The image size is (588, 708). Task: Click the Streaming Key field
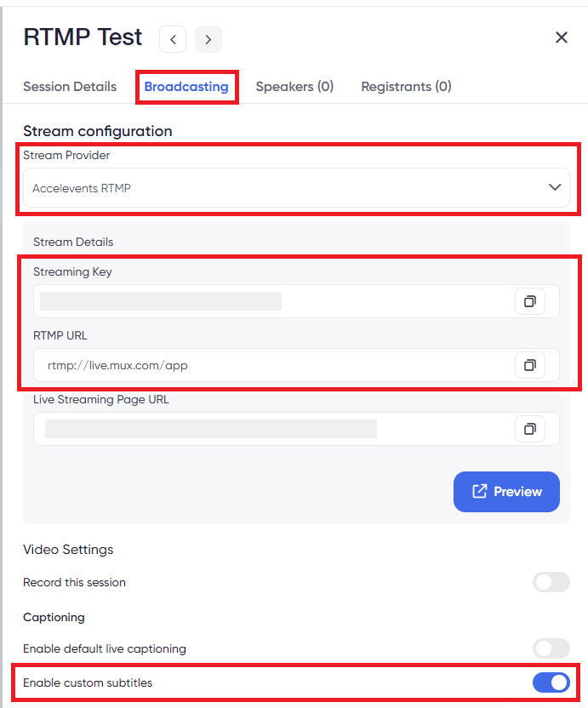(296, 301)
